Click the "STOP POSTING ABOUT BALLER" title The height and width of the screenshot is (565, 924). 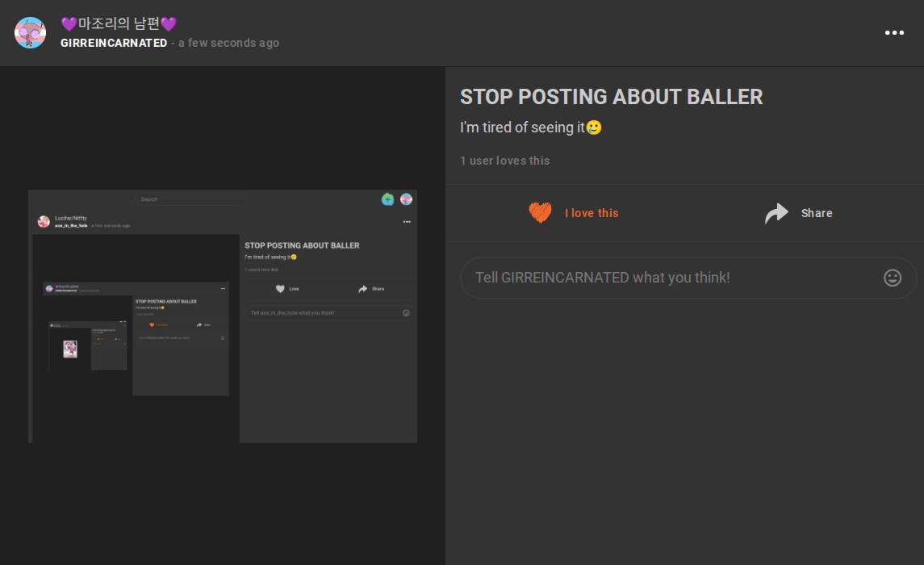click(x=611, y=97)
